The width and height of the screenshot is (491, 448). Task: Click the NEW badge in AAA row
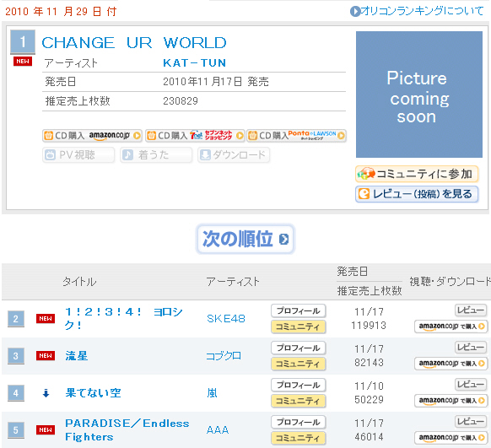click(46, 429)
